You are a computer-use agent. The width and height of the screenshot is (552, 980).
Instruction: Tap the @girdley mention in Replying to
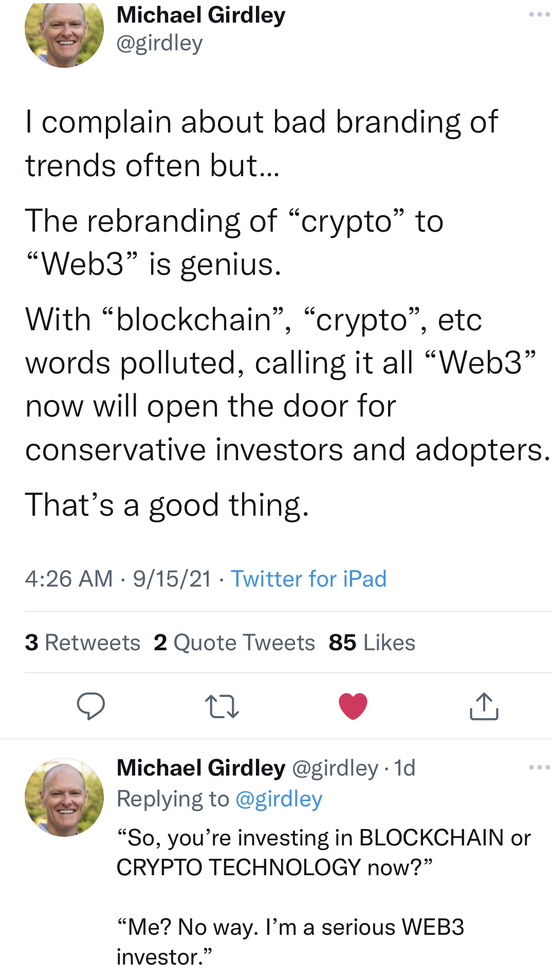(279, 799)
